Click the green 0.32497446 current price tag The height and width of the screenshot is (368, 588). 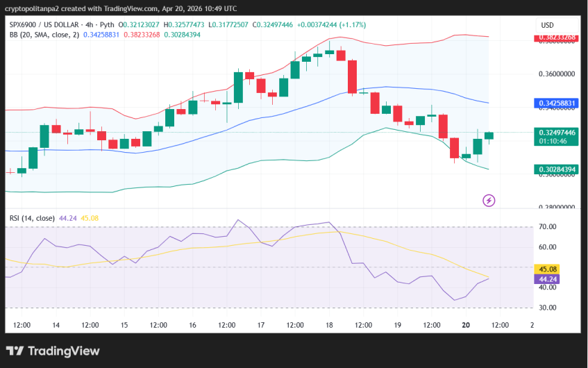(x=557, y=132)
